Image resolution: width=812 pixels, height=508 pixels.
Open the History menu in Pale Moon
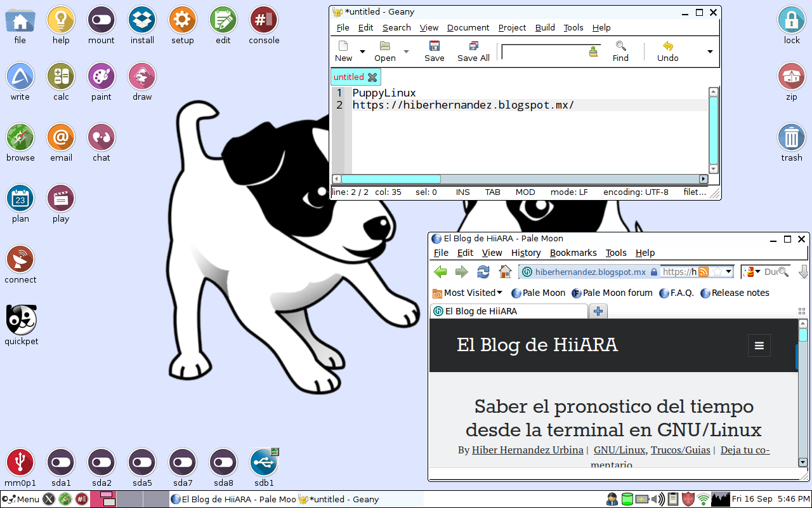[x=526, y=253]
